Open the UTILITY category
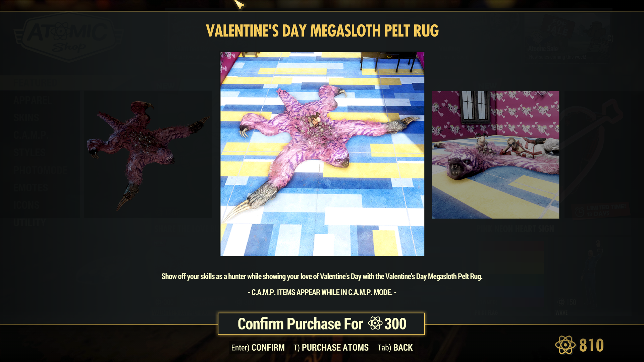Screen dimensions: 644x362 30,223
